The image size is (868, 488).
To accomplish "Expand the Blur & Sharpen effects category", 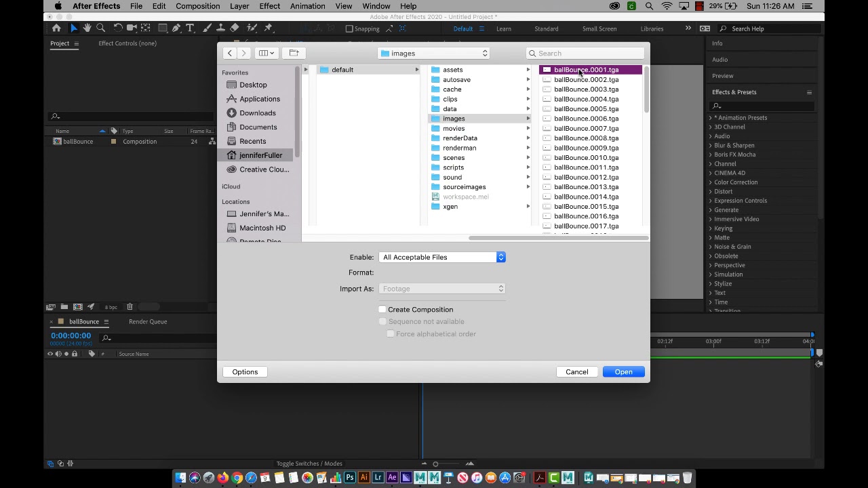I will click(711, 146).
